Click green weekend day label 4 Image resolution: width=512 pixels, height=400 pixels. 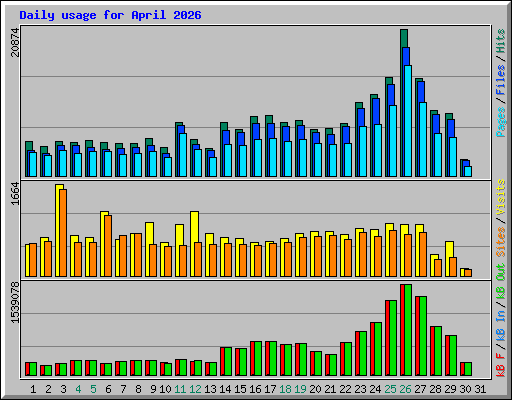(x=78, y=389)
